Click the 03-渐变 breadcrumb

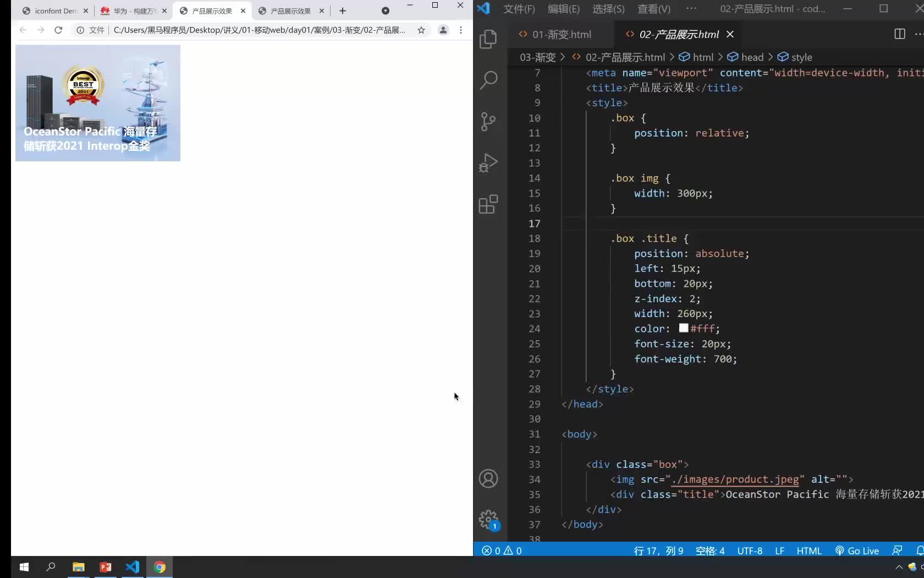pos(538,57)
